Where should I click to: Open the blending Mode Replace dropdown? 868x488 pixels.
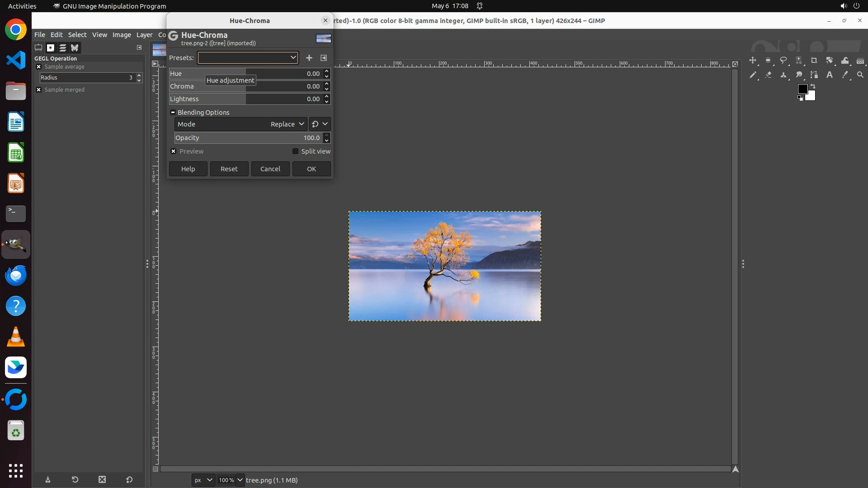pyautogui.click(x=287, y=124)
